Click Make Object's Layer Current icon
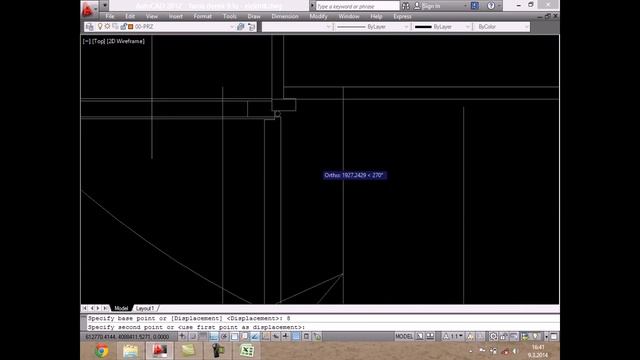640x360 pixels. (241, 27)
